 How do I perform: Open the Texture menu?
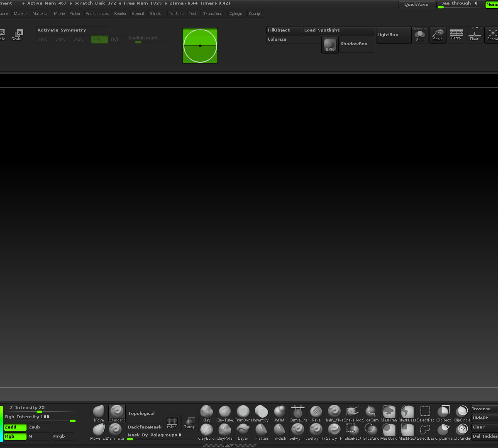[x=176, y=14]
